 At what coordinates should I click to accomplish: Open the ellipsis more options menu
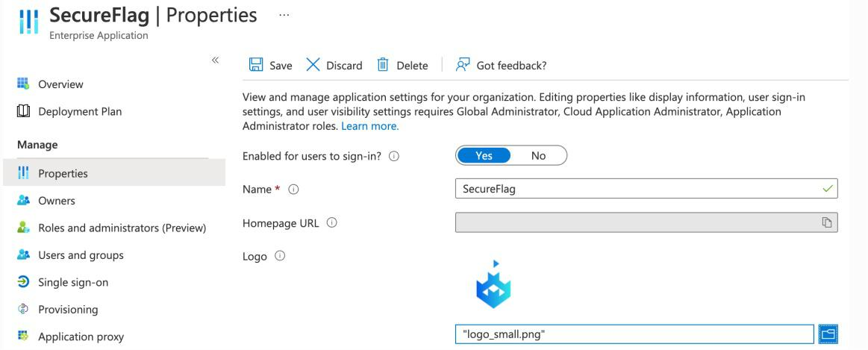[284, 16]
